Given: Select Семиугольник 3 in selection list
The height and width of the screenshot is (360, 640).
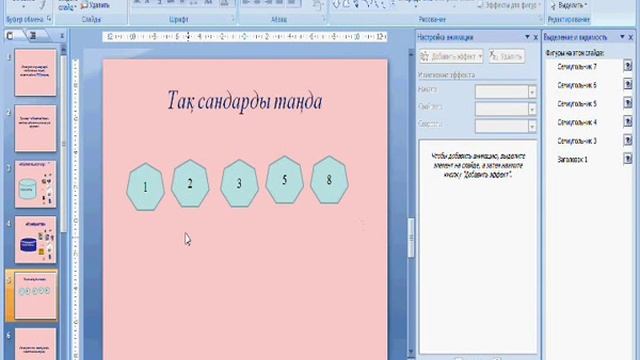Looking at the screenshot, I should pyautogui.click(x=577, y=141).
